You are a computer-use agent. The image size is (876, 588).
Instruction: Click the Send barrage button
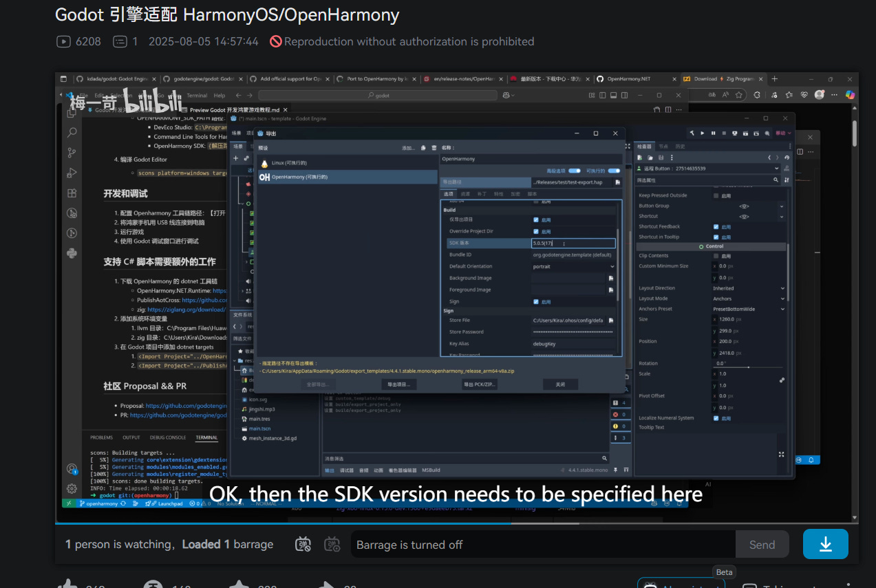click(x=762, y=544)
